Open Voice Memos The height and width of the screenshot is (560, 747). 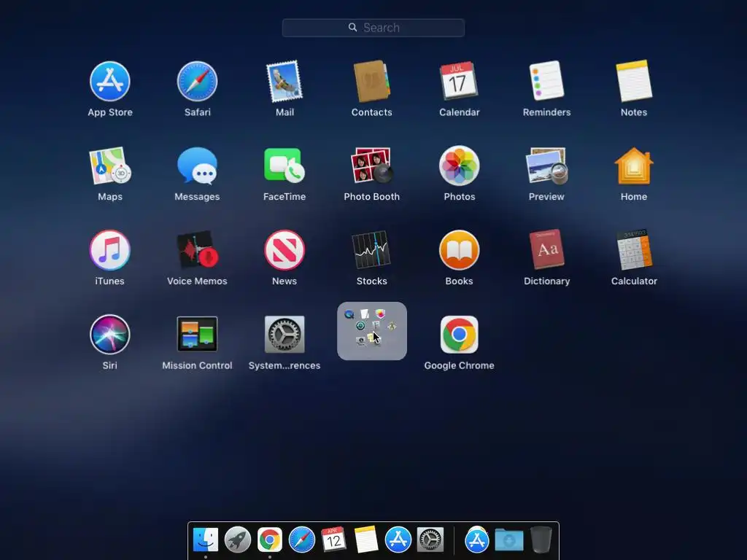(197, 250)
